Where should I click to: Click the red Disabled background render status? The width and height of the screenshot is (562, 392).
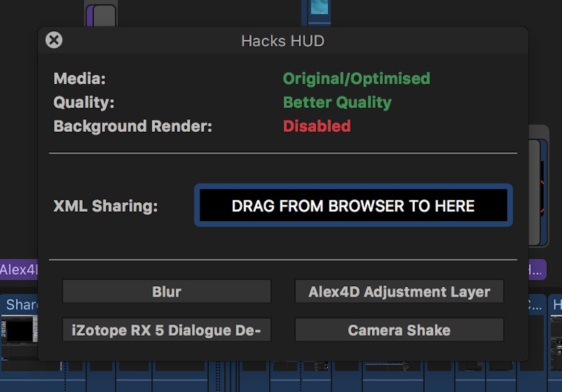(x=316, y=126)
